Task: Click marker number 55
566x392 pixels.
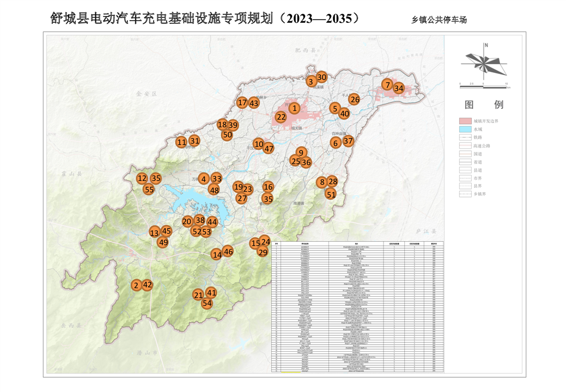Action: [x=149, y=189]
